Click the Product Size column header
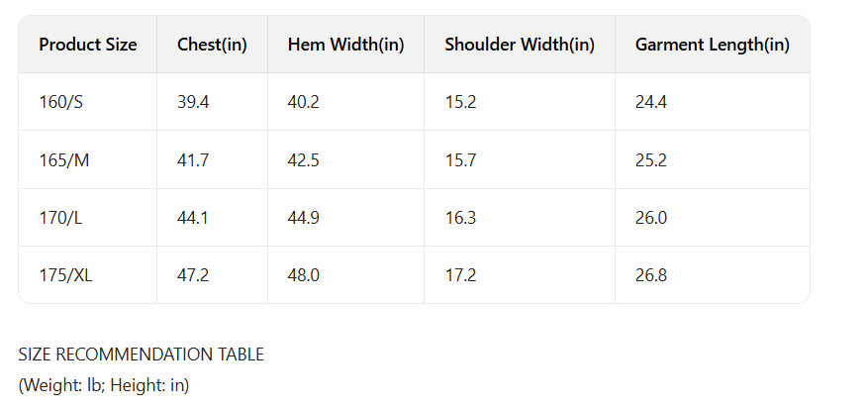Image resolution: width=868 pixels, height=406 pixels. (x=87, y=45)
